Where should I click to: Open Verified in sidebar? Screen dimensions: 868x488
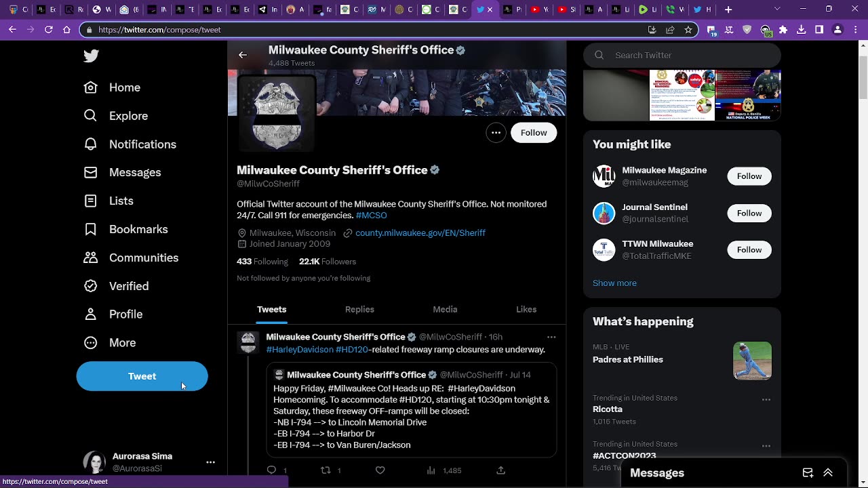[x=116, y=286]
